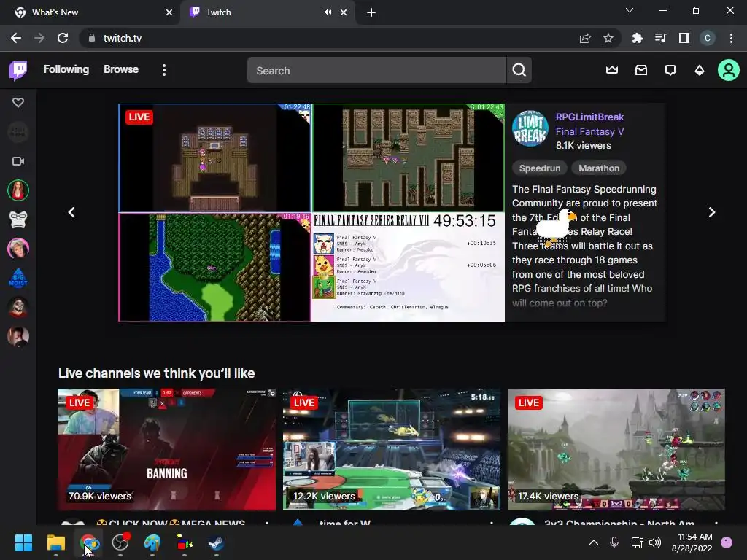This screenshot has width=747, height=560.
Task: Open the Chrome extensions puzzle icon
Action: point(637,38)
